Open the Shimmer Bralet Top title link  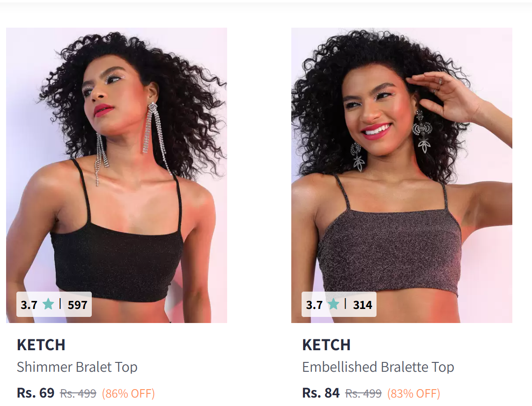(77, 367)
